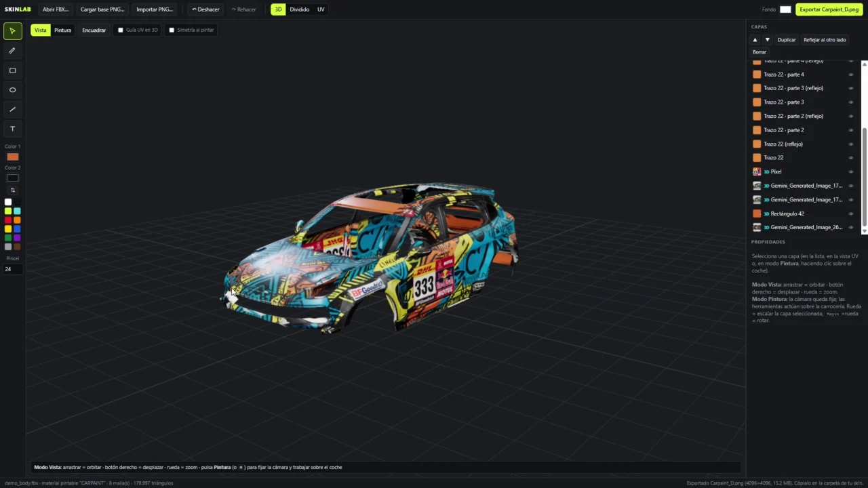The image size is (868, 488).
Task: Select the Gemini_Generated_Image_26 layer thumbnail
Action: click(x=757, y=227)
